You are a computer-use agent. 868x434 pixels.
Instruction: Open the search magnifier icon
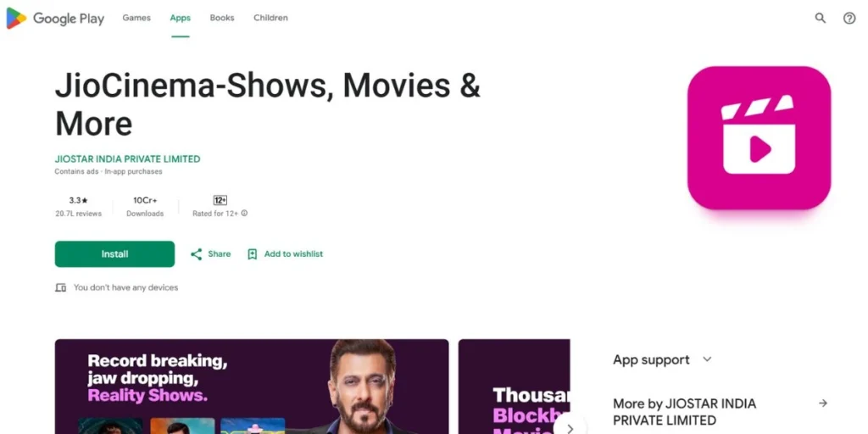[821, 19]
